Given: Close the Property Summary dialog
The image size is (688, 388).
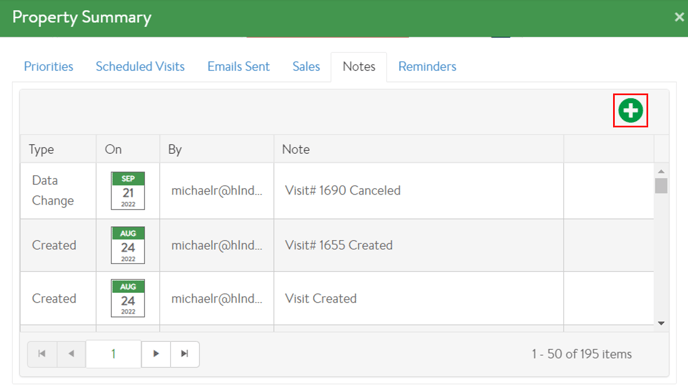Looking at the screenshot, I should coord(679,17).
